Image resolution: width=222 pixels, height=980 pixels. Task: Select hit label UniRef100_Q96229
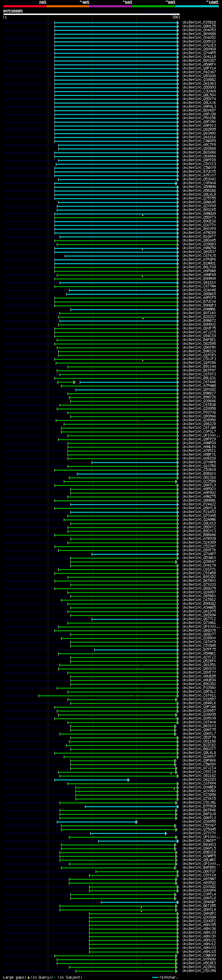tap(199, 424)
